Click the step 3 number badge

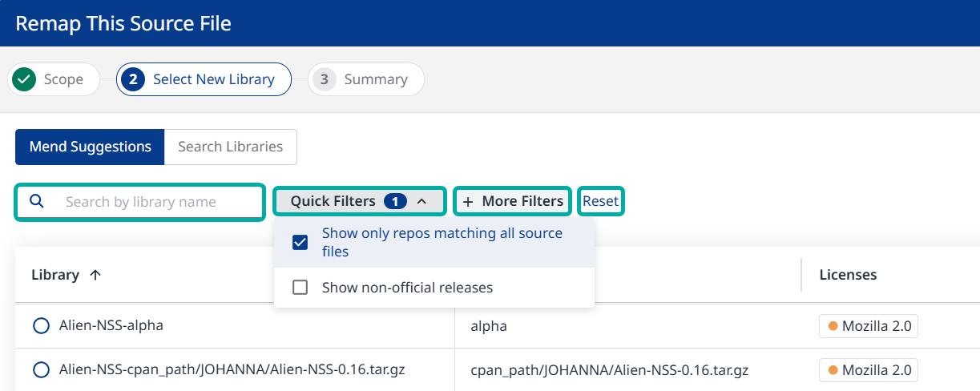(325, 79)
